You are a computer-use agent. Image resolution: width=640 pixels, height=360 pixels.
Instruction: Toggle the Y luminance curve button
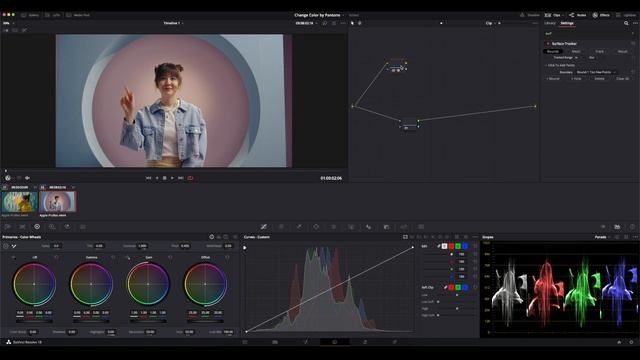click(x=444, y=246)
